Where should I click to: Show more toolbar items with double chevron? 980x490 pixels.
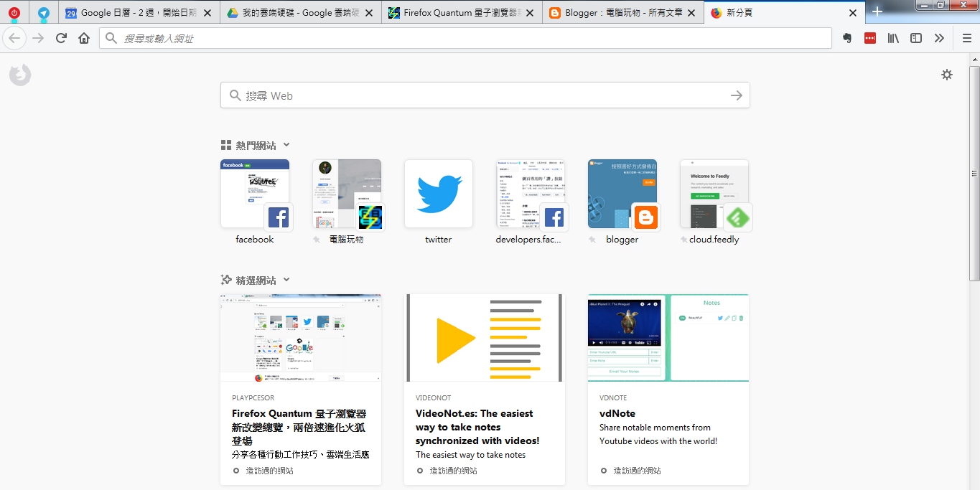coord(939,38)
